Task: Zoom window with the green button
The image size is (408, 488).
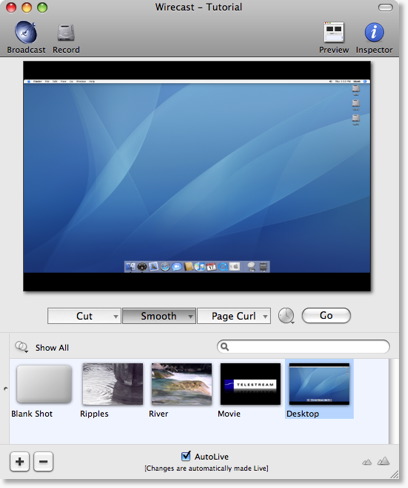Action: pos(42,7)
